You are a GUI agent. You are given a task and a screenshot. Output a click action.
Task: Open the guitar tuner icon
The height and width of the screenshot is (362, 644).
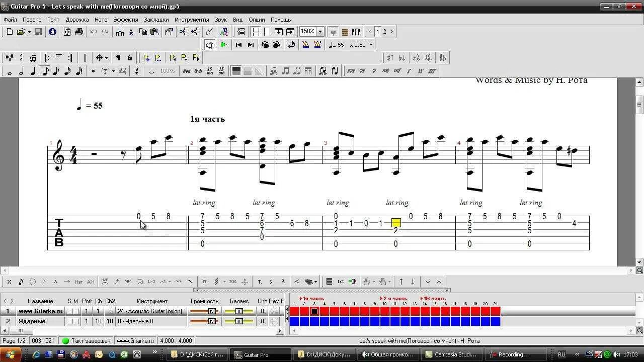tap(210, 32)
